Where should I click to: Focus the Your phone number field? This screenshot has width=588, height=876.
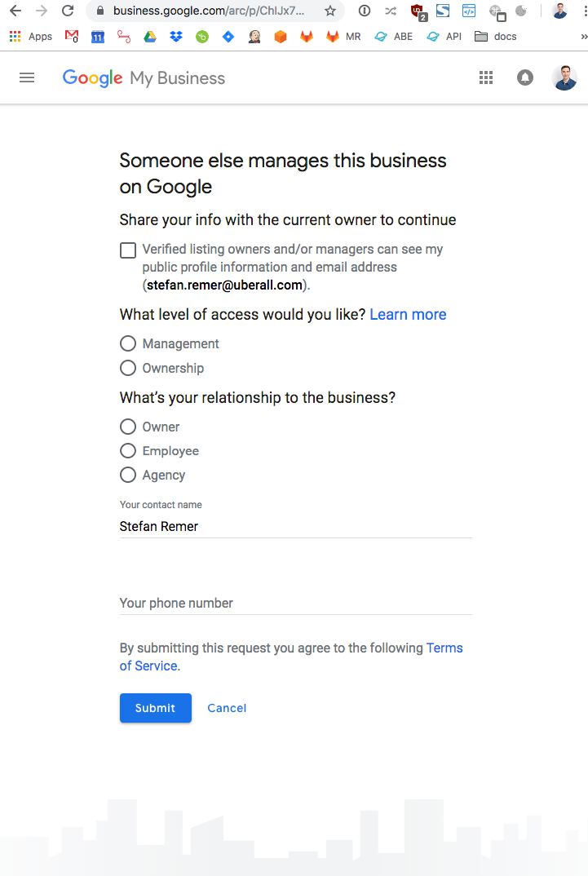(295, 604)
